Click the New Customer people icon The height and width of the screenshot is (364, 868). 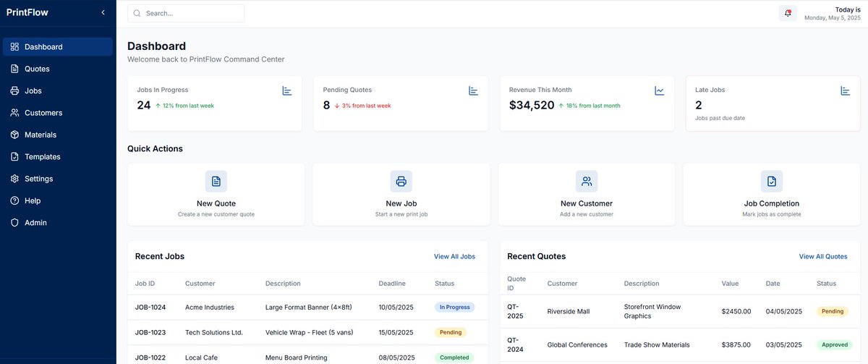(587, 181)
